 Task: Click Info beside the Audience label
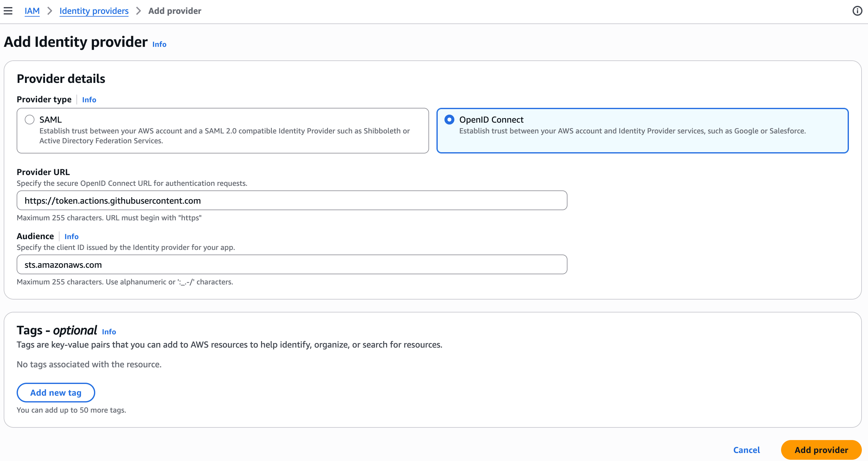(72, 236)
